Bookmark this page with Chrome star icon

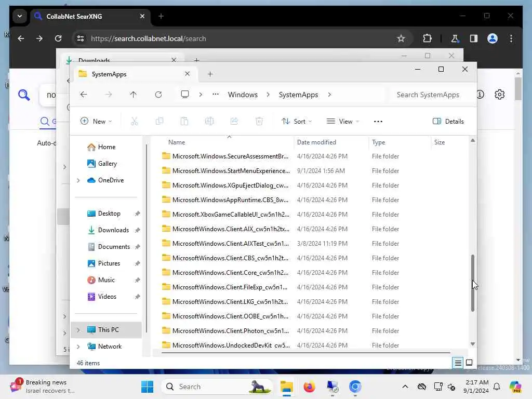401,38
